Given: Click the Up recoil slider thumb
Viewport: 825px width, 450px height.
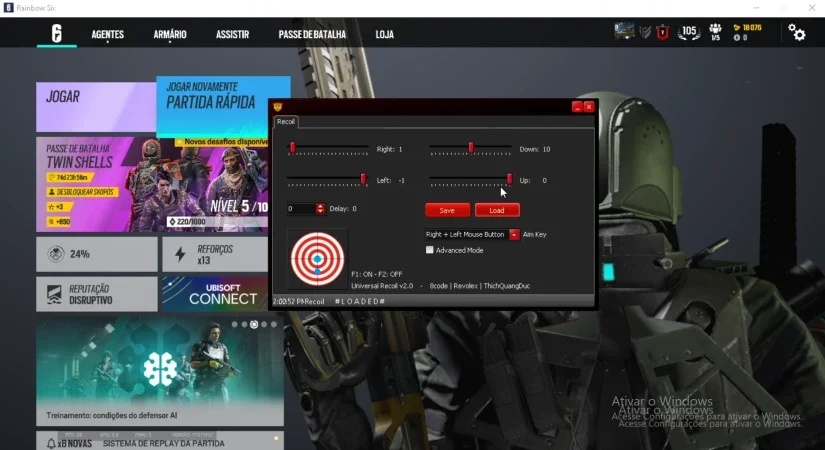Looking at the screenshot, I should [509, 179].
